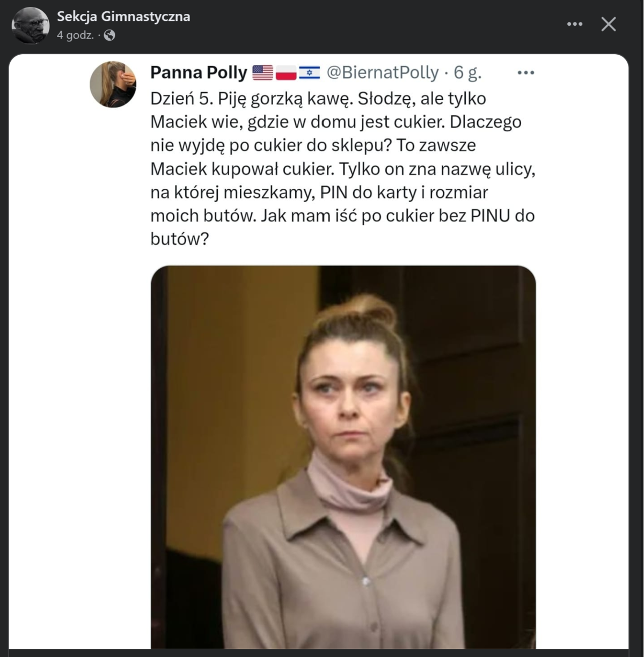This screenshot has height=657, width=644.
Task: Click Panna Polly's round tweet avatar
Action: click(x=113, y=84)
